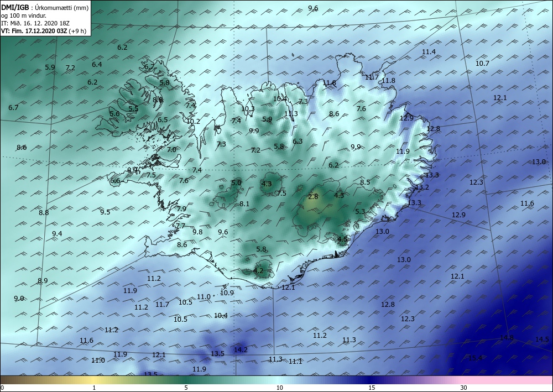Image resolution: width=553 pixels, height=392 pixels.
Task: Click the color scale label '5'
Action: (x=186, y=388)
